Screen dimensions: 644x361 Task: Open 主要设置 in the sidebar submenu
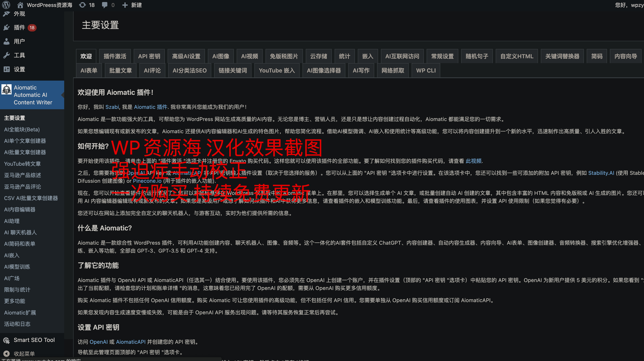(14, 118)
